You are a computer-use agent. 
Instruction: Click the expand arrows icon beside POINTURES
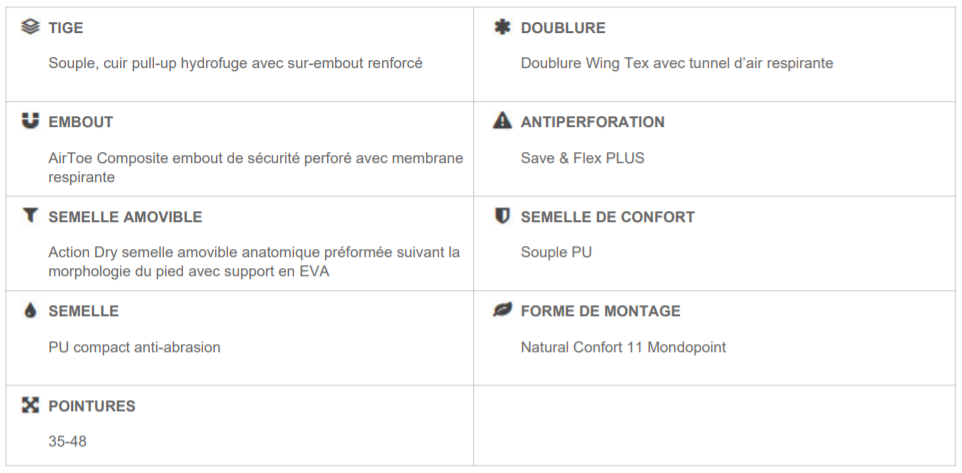[30, 405]
